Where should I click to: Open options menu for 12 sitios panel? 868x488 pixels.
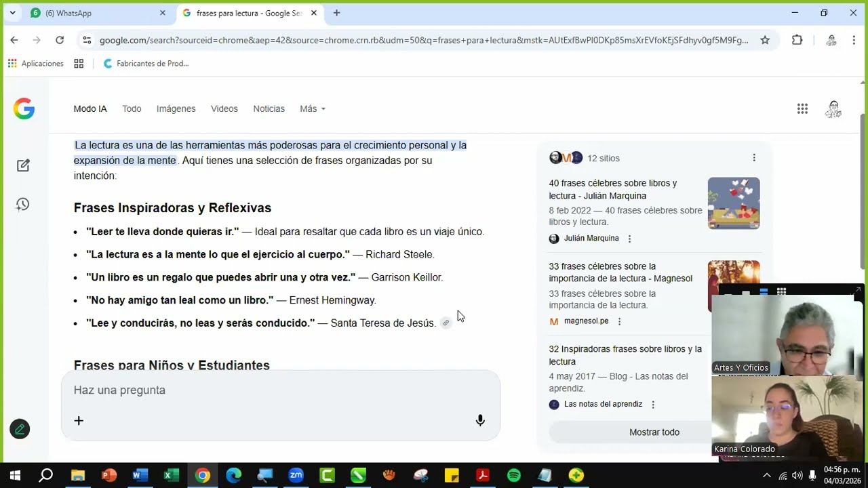pos(754,158)
